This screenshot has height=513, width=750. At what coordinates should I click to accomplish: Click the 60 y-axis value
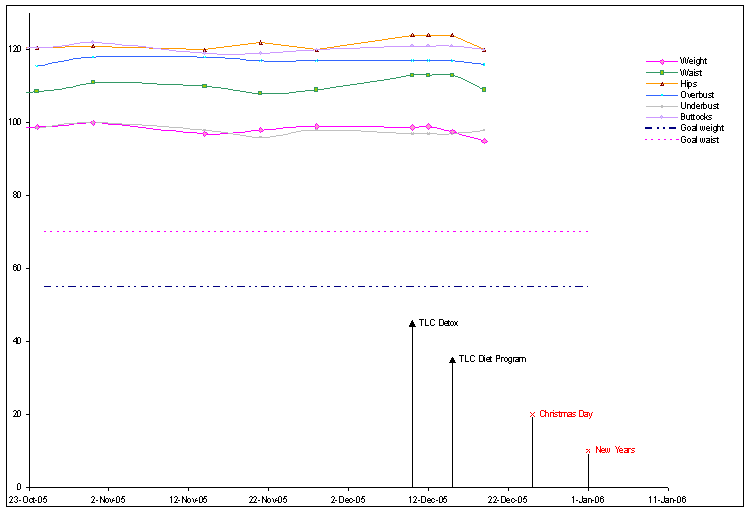point(17,268)
